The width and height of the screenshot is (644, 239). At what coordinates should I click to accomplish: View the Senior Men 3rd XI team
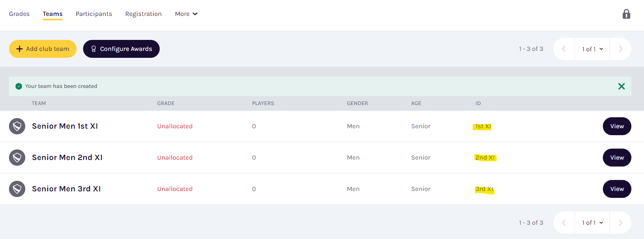(x=617, y=189)
